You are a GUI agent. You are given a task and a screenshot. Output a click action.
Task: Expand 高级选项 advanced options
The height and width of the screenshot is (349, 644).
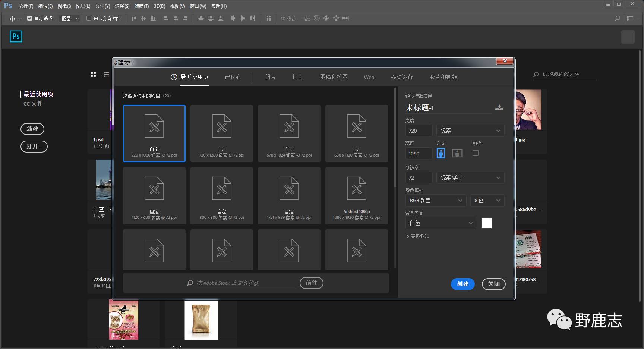pos(418,236)
